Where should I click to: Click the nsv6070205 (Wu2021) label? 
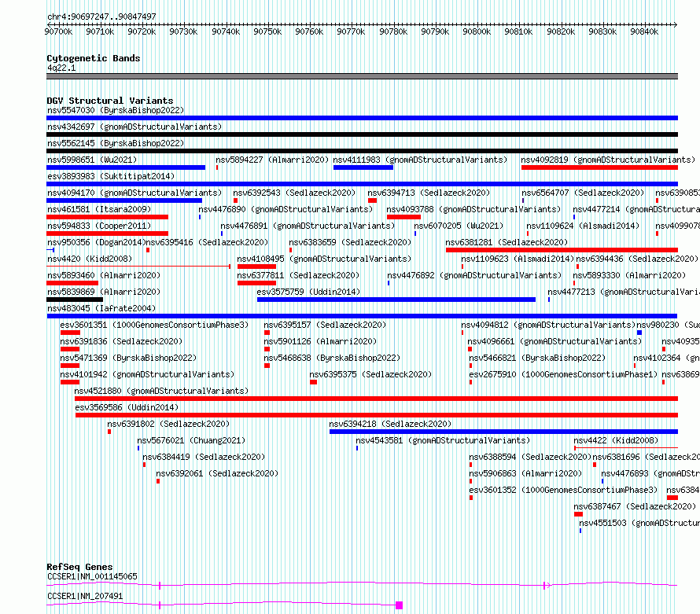459,226
